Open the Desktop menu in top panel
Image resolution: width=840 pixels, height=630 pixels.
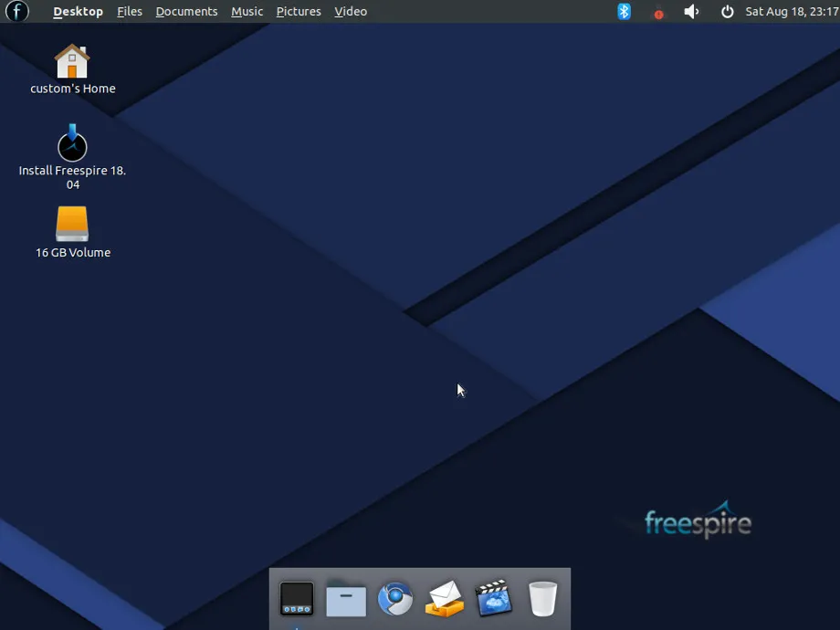pyautogui.click(x=78, y=11)
